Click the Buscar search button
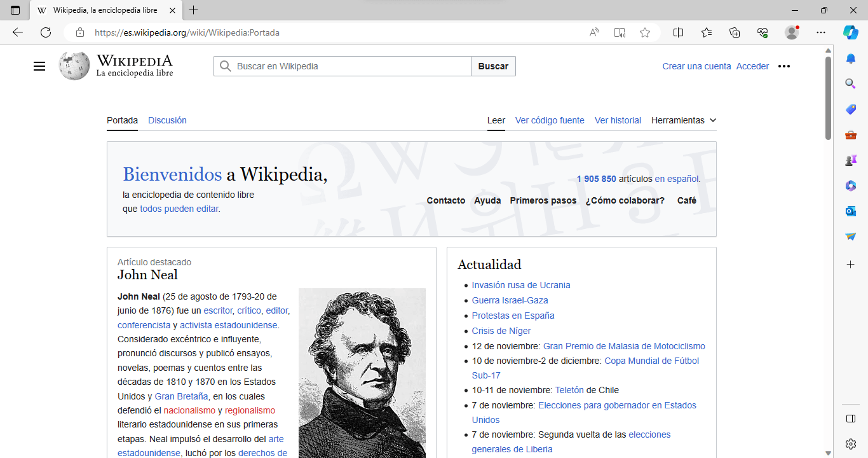The height and width of the screenshot is (458, 868). pos(493,66)
